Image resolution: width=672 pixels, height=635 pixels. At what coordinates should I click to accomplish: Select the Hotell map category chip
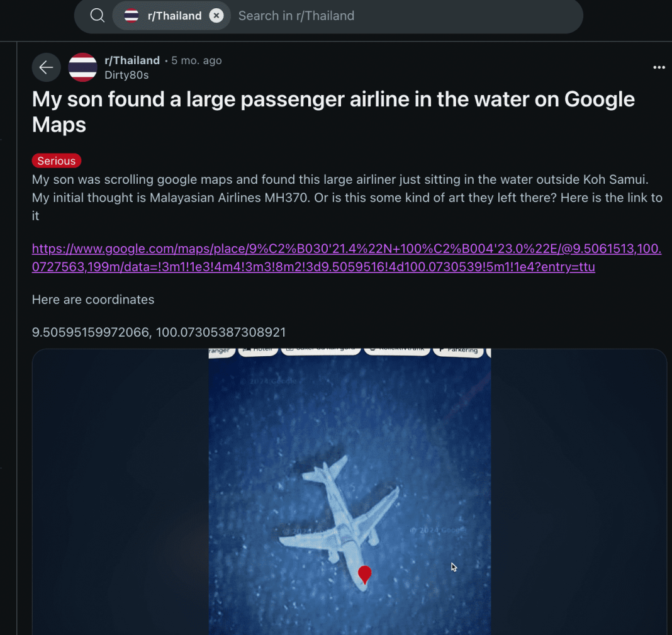(x=258, y=350)
